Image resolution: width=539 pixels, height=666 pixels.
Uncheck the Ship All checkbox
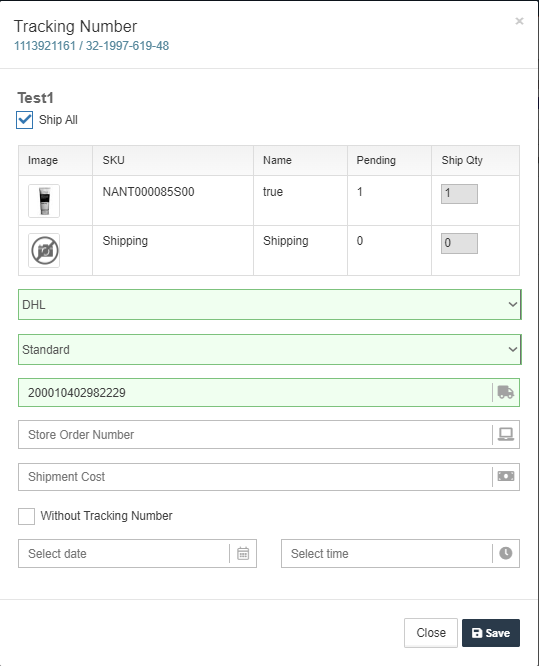25,120
